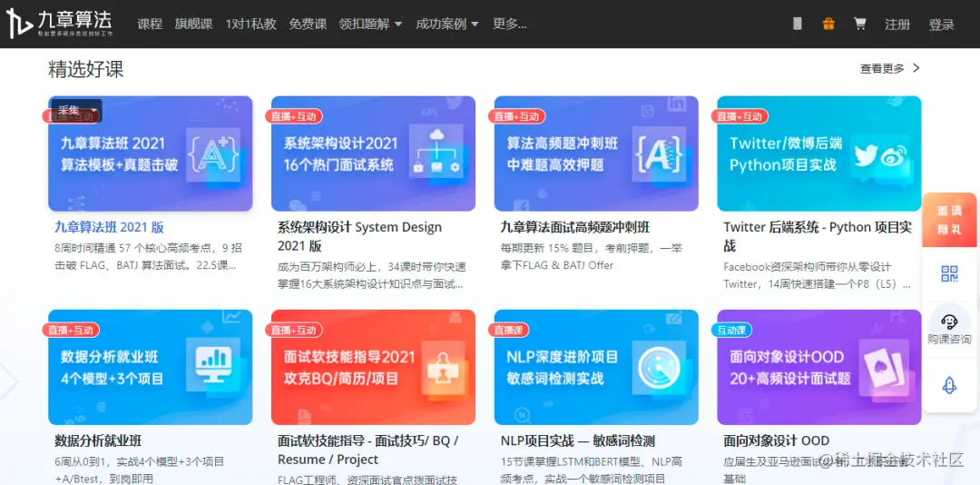Image resolution: width=980 pixels, height=485 pixels.
Task: Open the 面向对象设计 OOD title link
Action: click(776, 441)
